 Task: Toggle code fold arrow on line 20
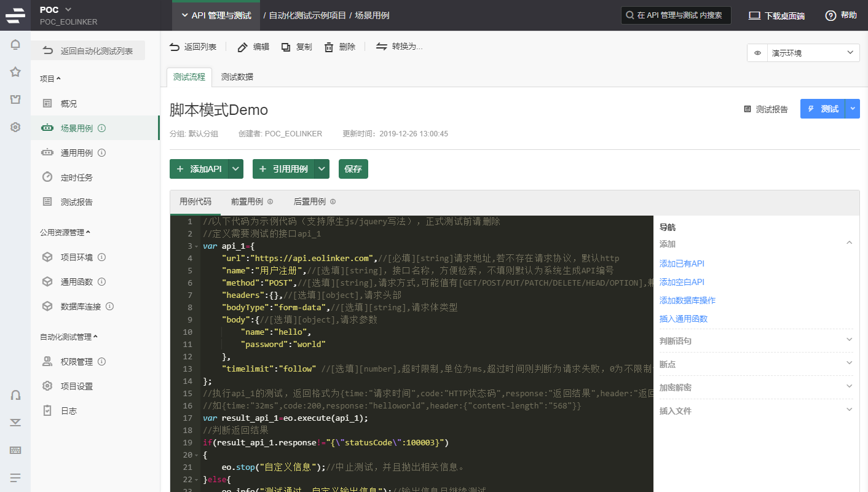tap(195, 455)
